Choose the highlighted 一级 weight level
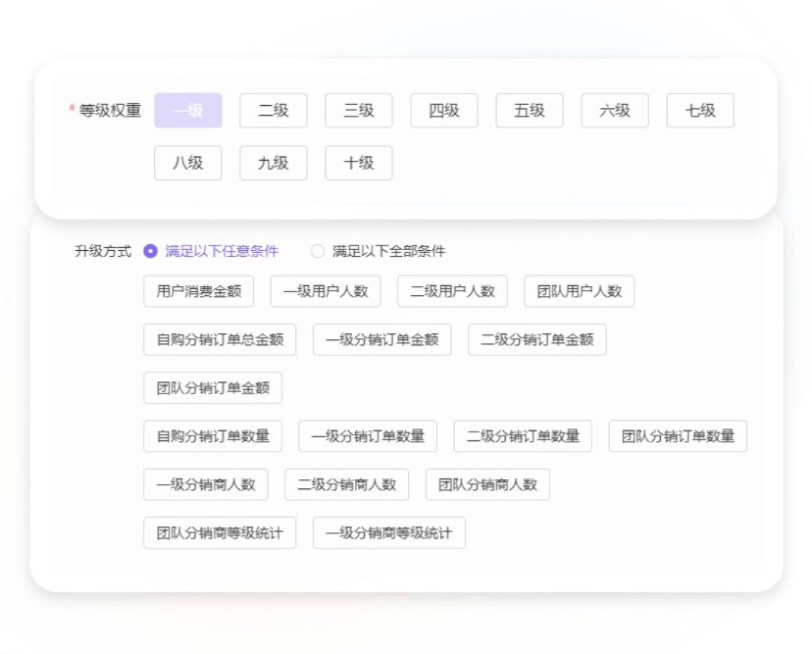Viewport: 812px width, 654px height. tap(188, 111)
